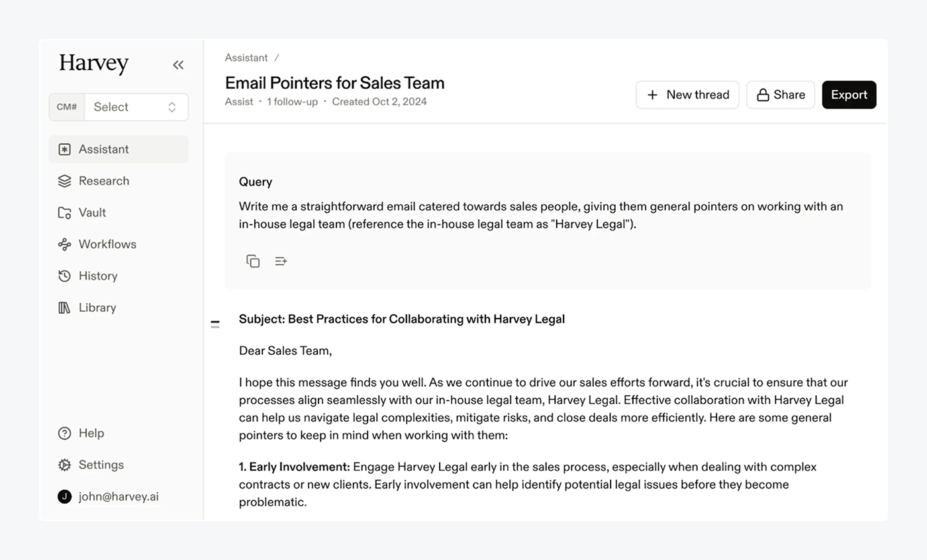The image size is (927, 560).
Task: Click the add-to-list icon under query
Action: pos(281,261)
